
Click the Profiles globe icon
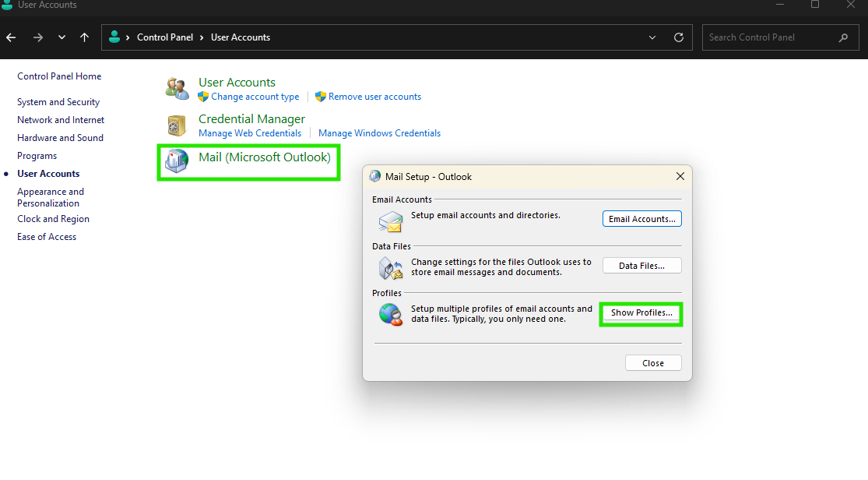point(391,315)
